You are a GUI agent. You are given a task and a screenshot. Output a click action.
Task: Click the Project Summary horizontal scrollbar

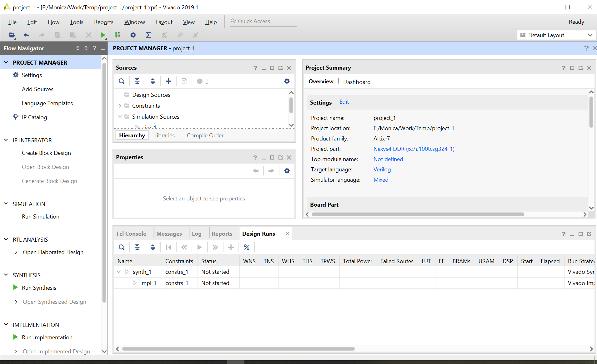coord(418,214)
